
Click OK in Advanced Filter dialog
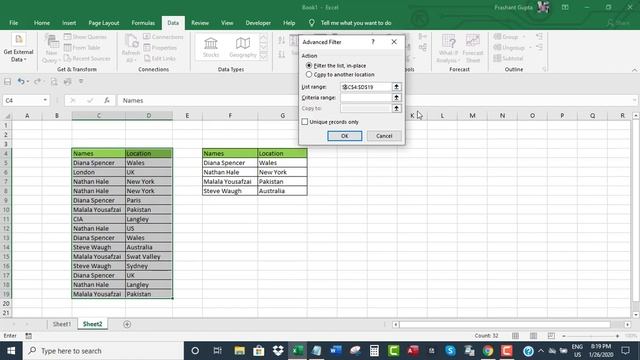(x=344, y=136)
